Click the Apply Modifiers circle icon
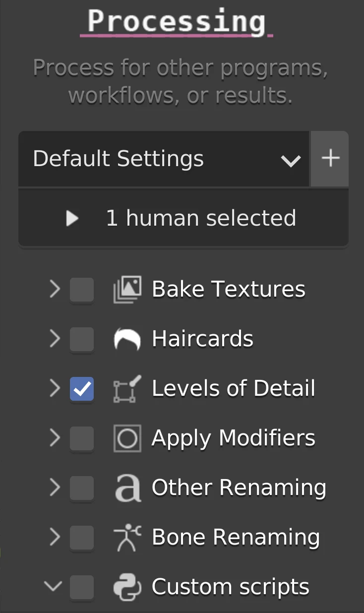The height and width of the screenshot is (613, 364). click(127, 438)
